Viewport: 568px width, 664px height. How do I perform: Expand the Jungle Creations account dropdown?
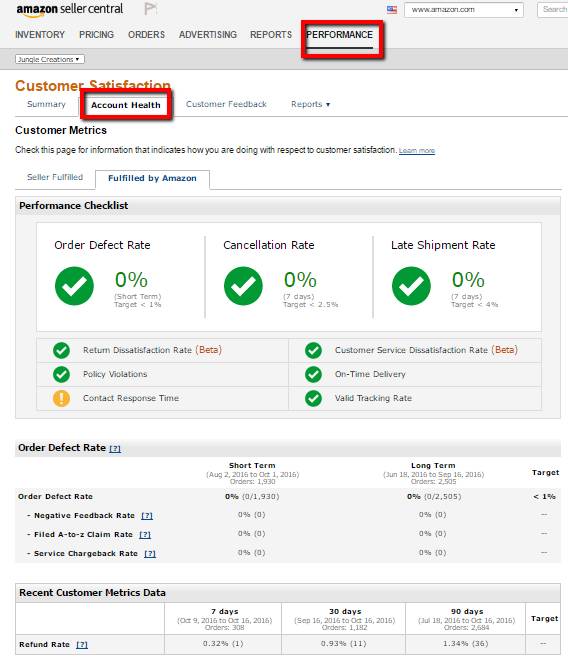(x=50, y=59)
